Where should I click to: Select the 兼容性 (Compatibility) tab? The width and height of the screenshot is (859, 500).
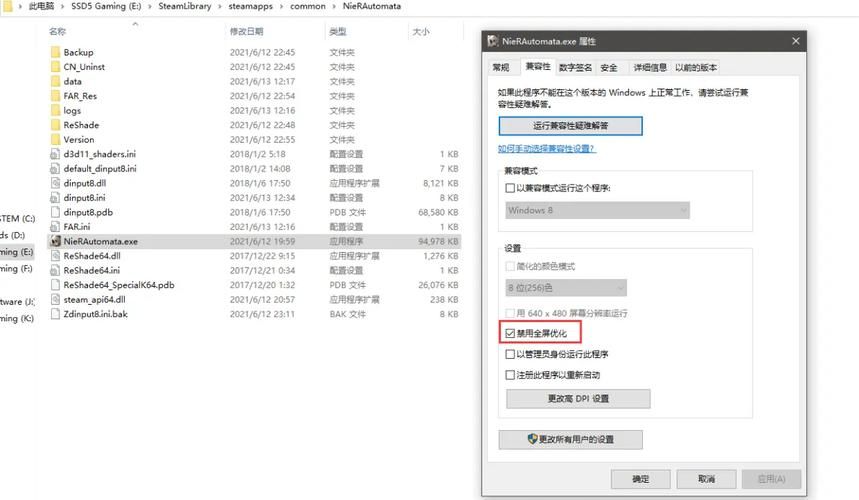point(538,66)
